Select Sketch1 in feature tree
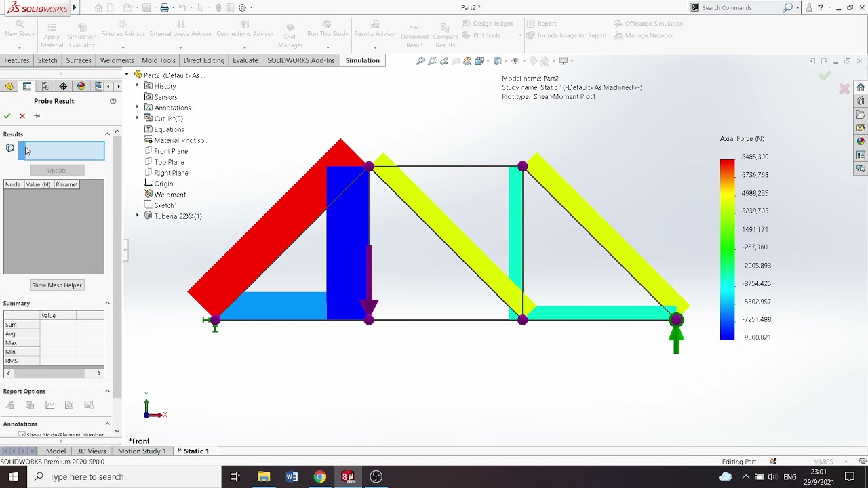 (165, 205)
